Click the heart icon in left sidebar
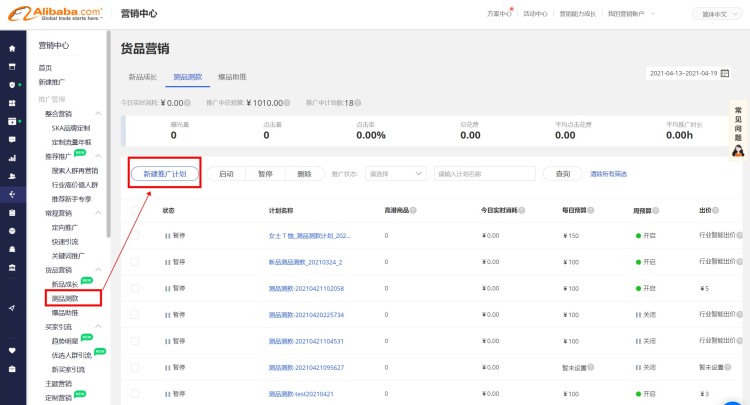 (12, 351)
